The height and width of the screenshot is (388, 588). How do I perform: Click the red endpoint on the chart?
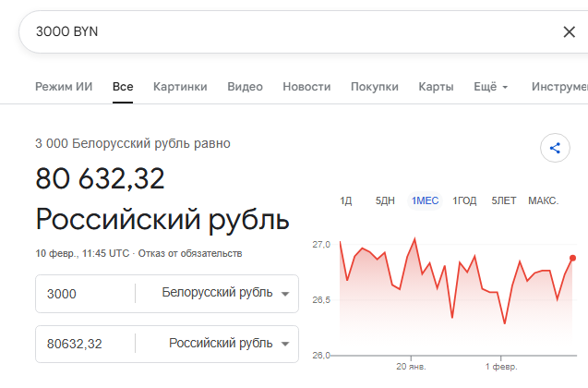tap(573, 258)
